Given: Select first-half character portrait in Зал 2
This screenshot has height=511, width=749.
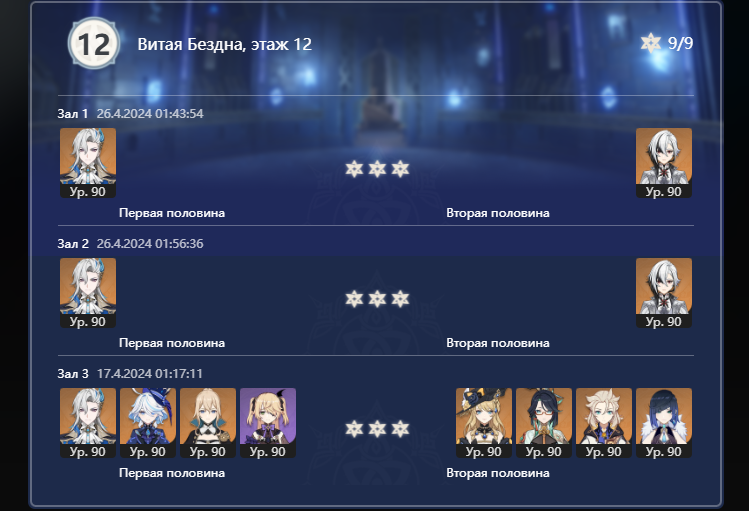Looking at the screenshot, I should pos(88,293).
